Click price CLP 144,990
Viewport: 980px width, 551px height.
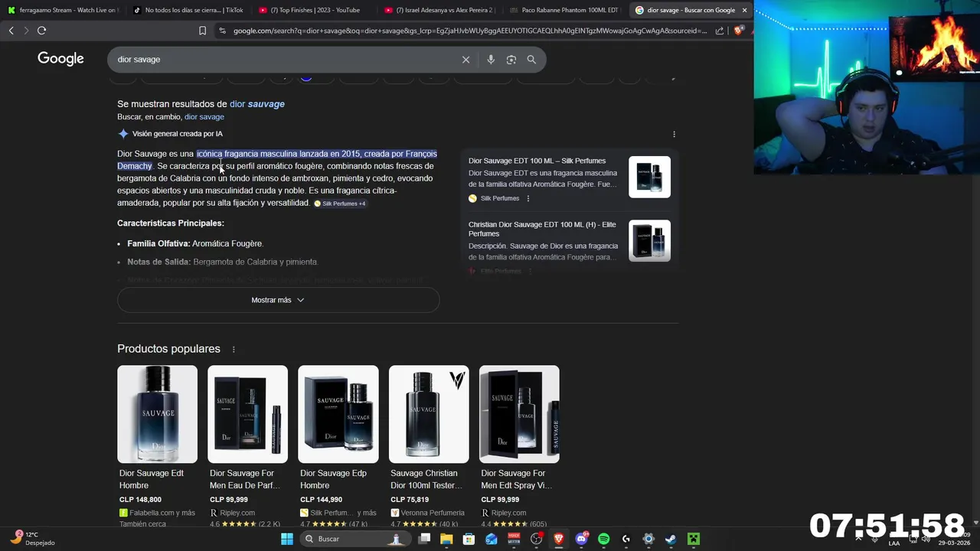(x=322, y=500)
